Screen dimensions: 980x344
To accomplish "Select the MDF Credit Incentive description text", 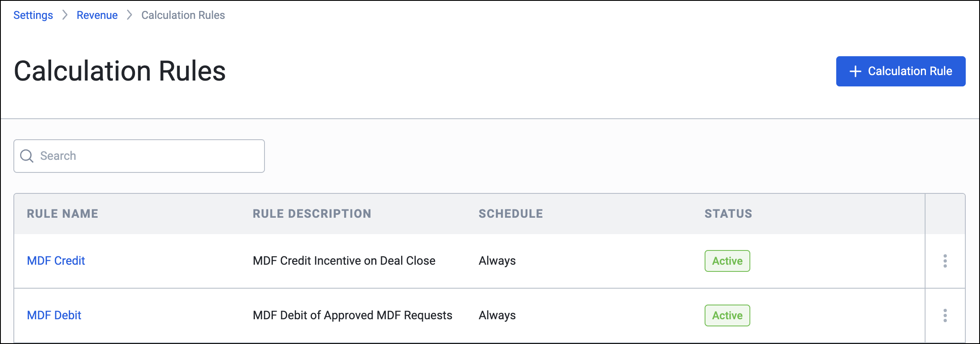I will (x=344, y=261).
